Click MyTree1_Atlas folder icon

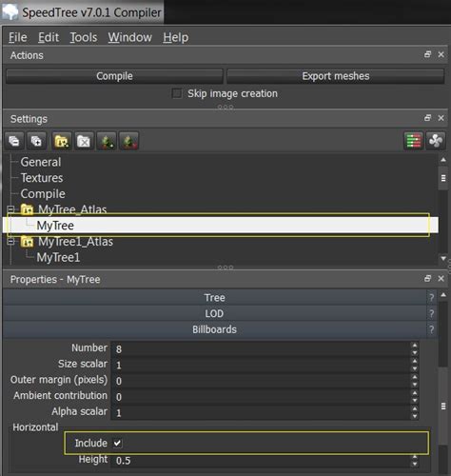(x=28, y=242)
